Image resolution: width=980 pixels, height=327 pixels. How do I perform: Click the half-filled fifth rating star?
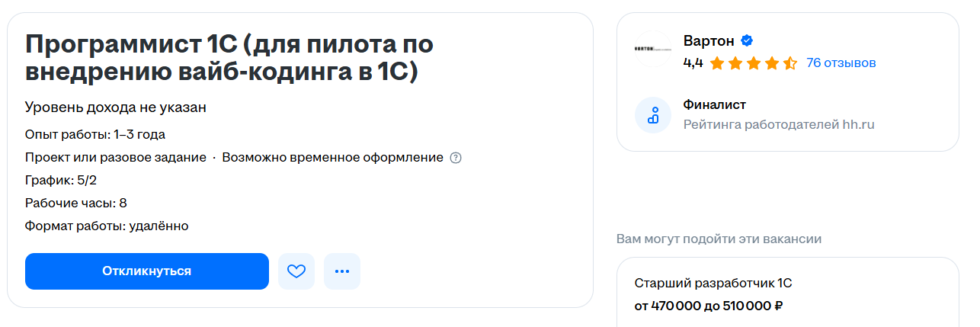tap(790, 63)
